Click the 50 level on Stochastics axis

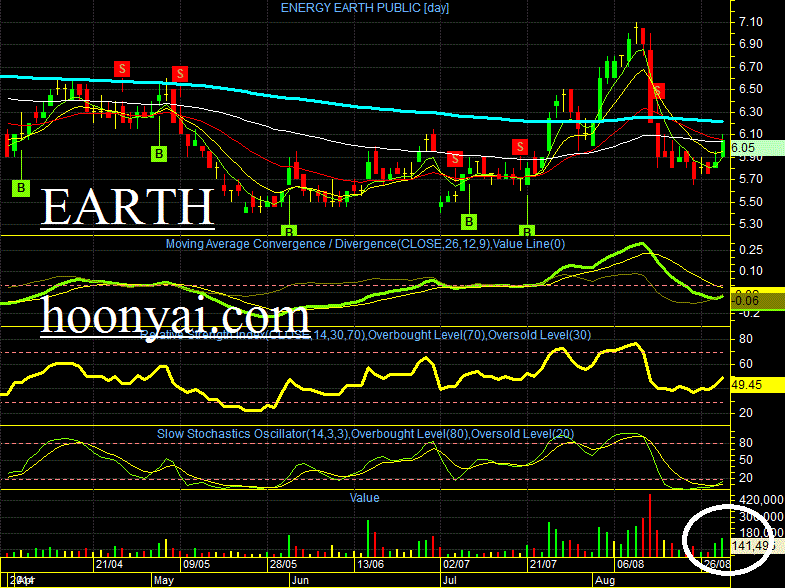(746, 460)
